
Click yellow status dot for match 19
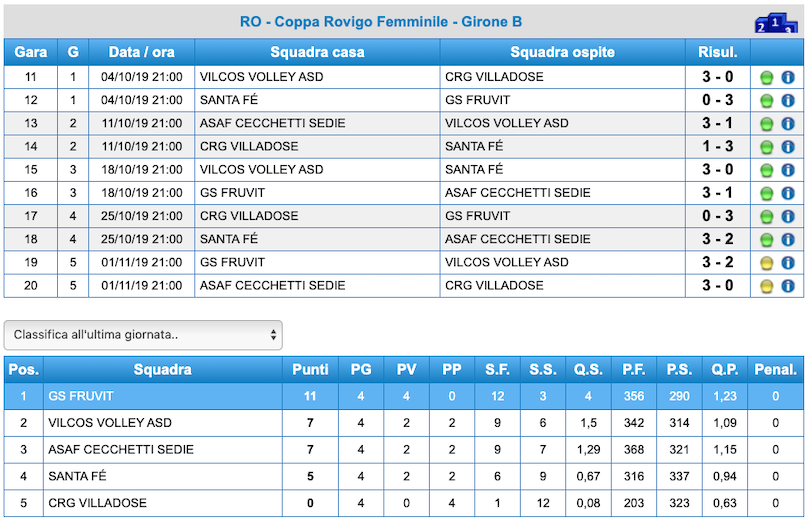tap(767, 263)
